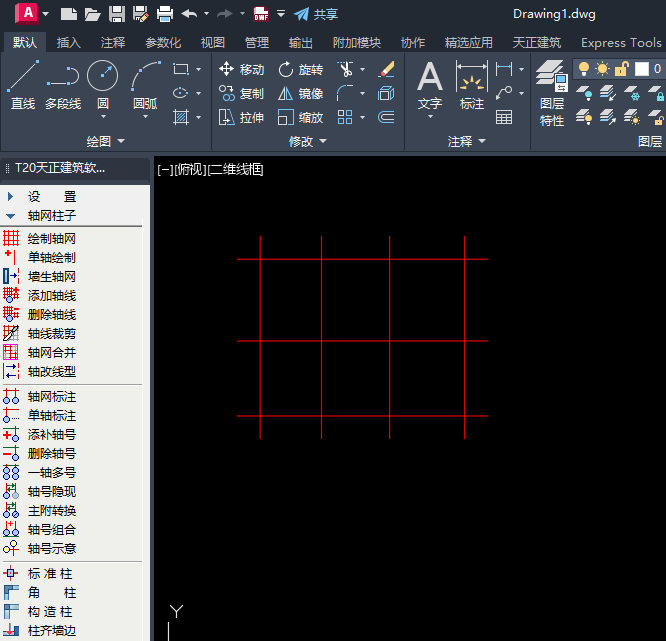Open the rectangle tool dropdown arrow
Image resolution: width=666 pixels, height=641 pixels.
tap(198, 69)
